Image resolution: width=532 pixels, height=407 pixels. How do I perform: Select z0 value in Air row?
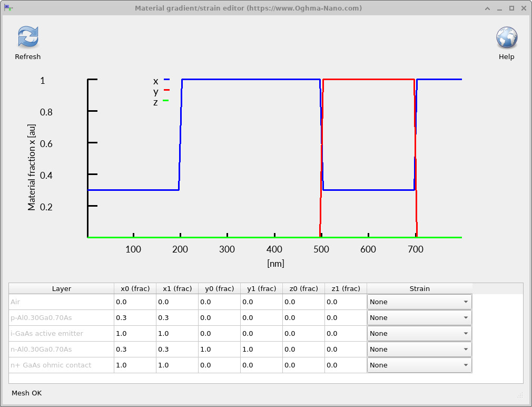303,302
